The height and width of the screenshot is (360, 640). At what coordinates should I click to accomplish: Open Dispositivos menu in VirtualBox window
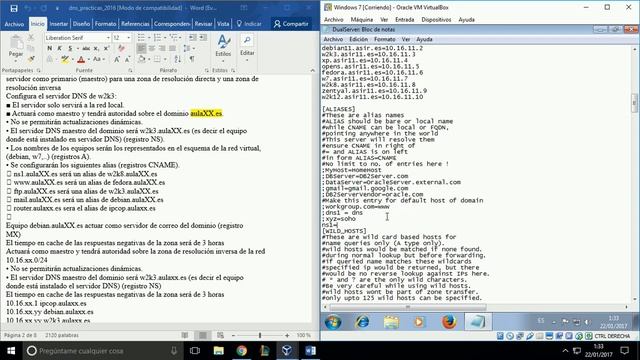pos(436,20)
